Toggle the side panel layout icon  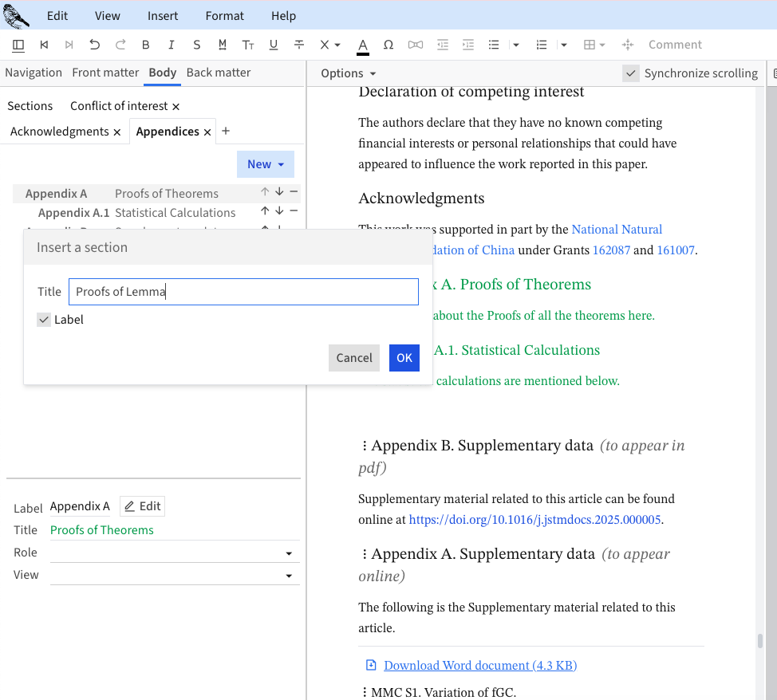18,45
